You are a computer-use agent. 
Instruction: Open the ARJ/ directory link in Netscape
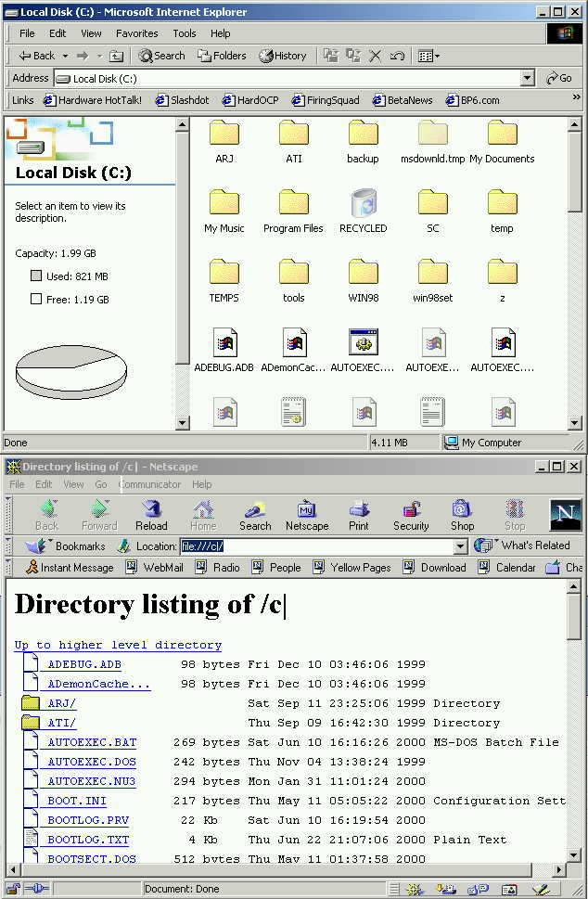click(62, 703)
